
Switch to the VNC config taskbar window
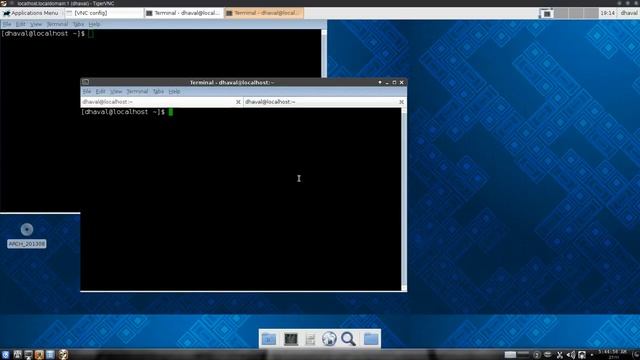pos(104,13)
